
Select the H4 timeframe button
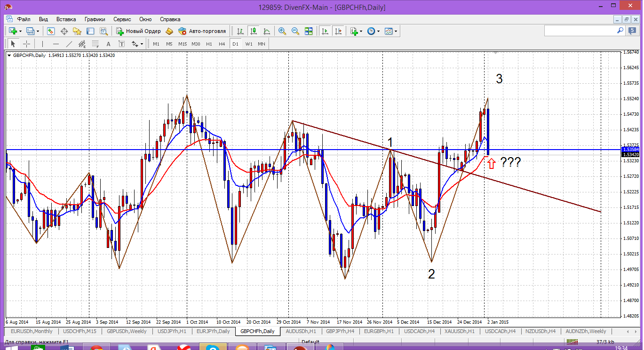[222, 44]
